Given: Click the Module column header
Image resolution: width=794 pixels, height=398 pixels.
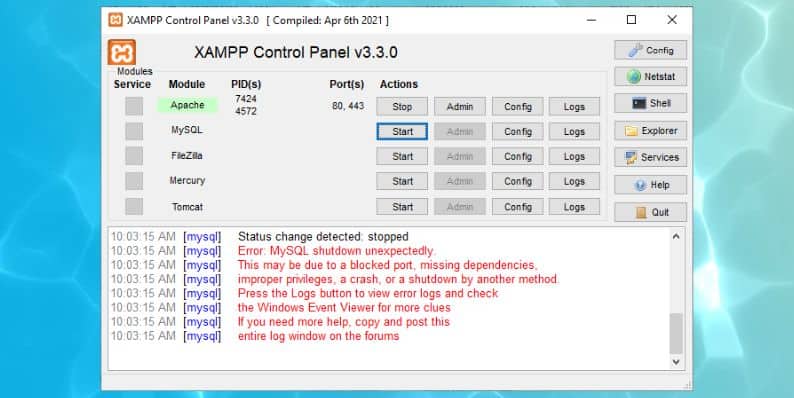Looking at the screenshot, I should tap(187, 84).
